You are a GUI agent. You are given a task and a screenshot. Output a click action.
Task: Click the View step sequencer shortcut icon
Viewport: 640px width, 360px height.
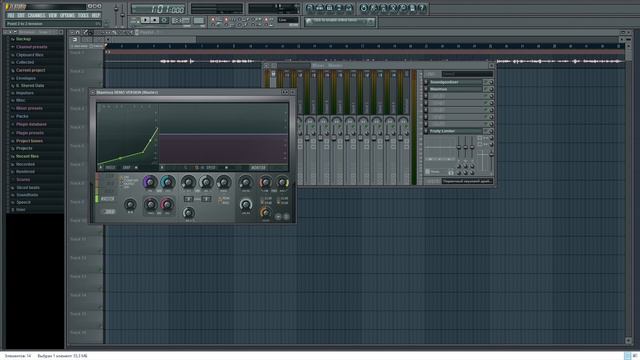(320, 8)
